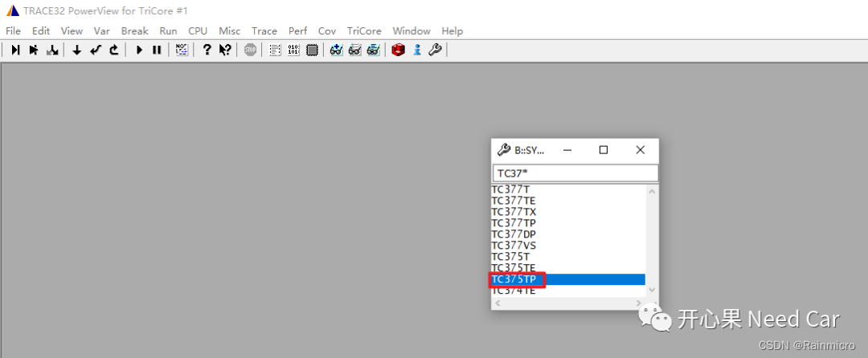
Task: Select TC377TX in the CPU list
Action: 568,212
